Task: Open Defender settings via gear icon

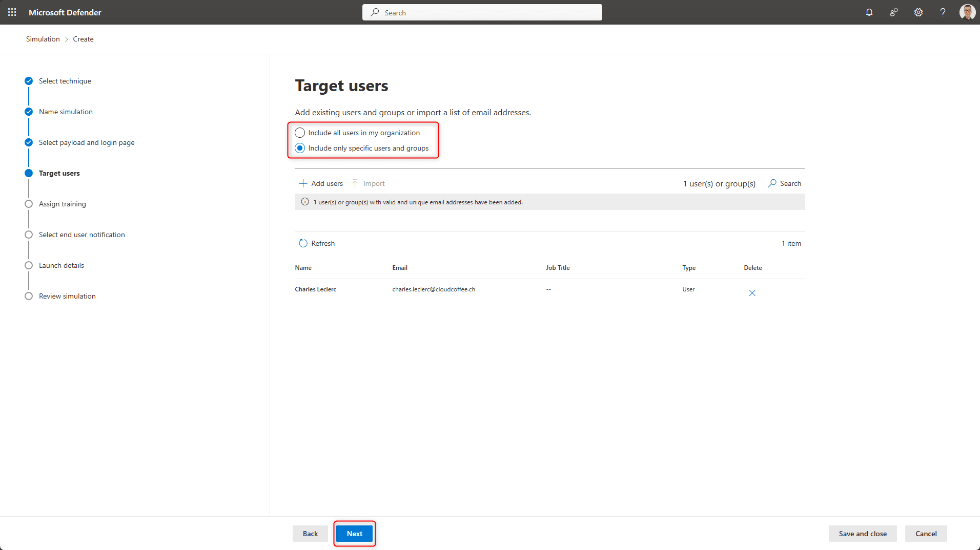Action: tap(918, 12)
